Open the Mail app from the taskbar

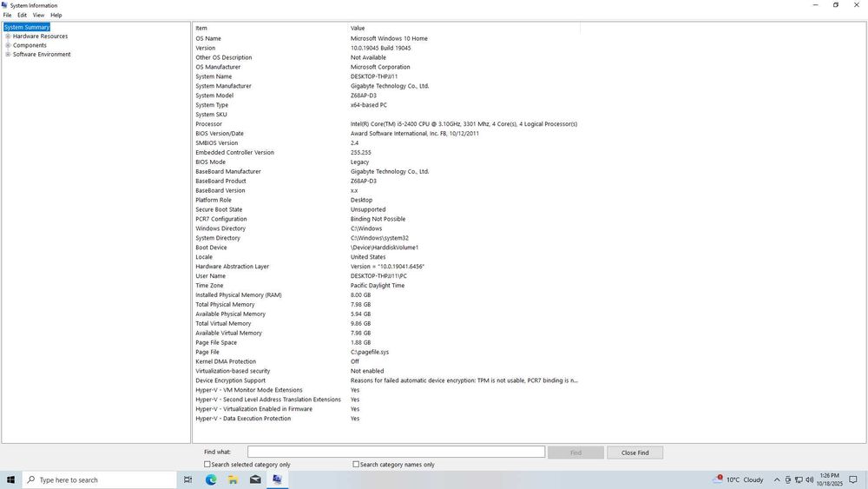[255, 479]
